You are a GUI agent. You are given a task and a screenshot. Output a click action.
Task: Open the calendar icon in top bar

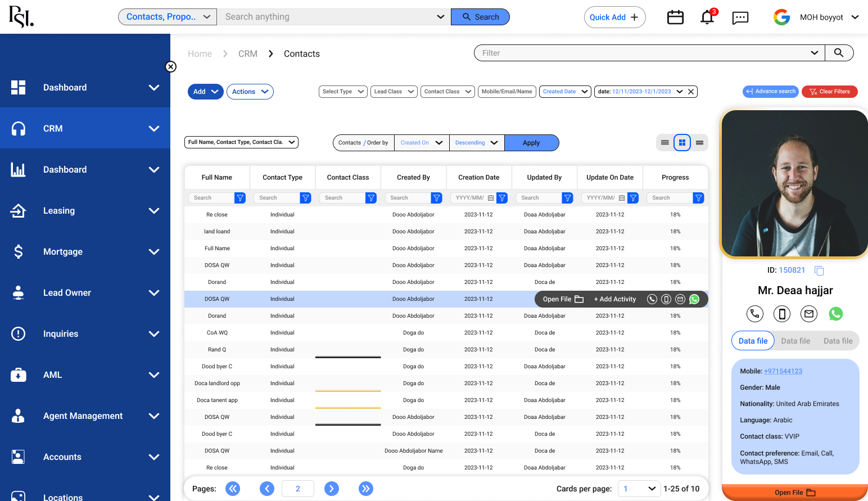coord(675,17)
